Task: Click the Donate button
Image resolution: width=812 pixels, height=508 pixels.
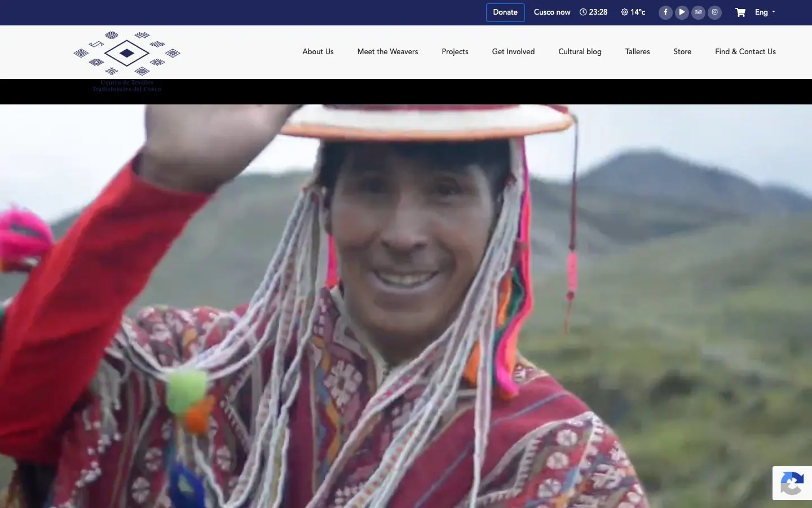Action: pos(505,12)
